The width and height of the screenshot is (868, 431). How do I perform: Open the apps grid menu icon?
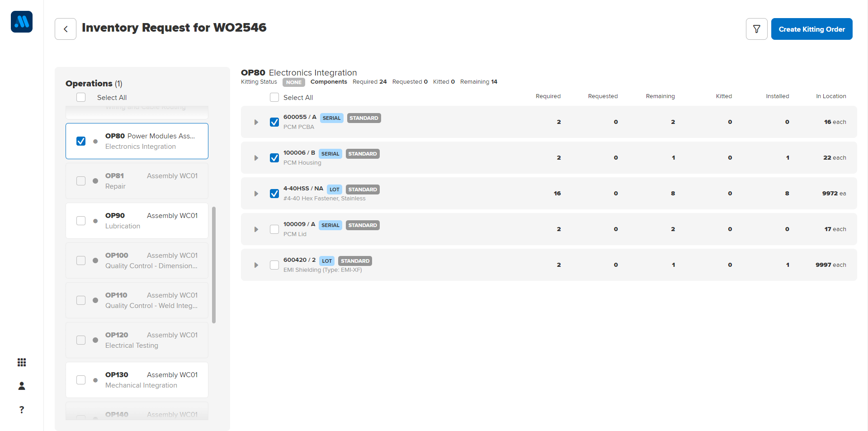[22, 362]
